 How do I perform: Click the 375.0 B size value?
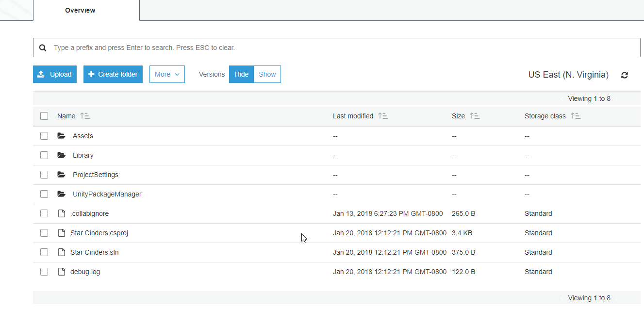463,252
